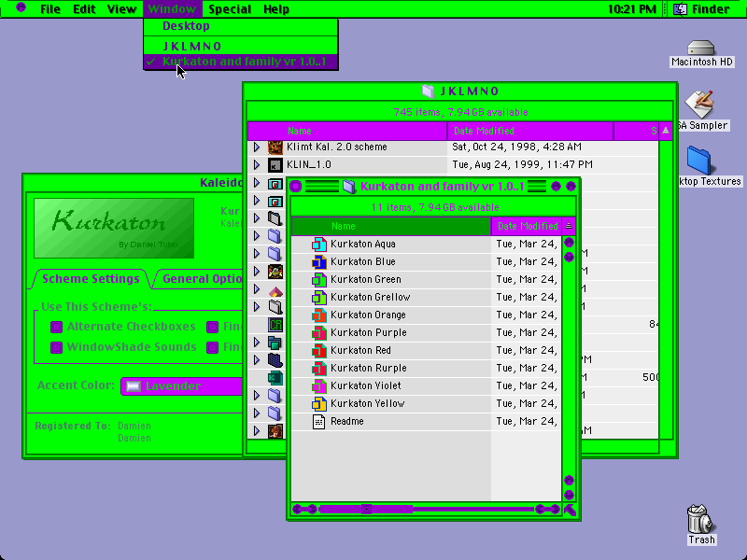This screenshot has width=747, height=560.
Task: Click the size box of the Kurkaton window
Action: 570,510
